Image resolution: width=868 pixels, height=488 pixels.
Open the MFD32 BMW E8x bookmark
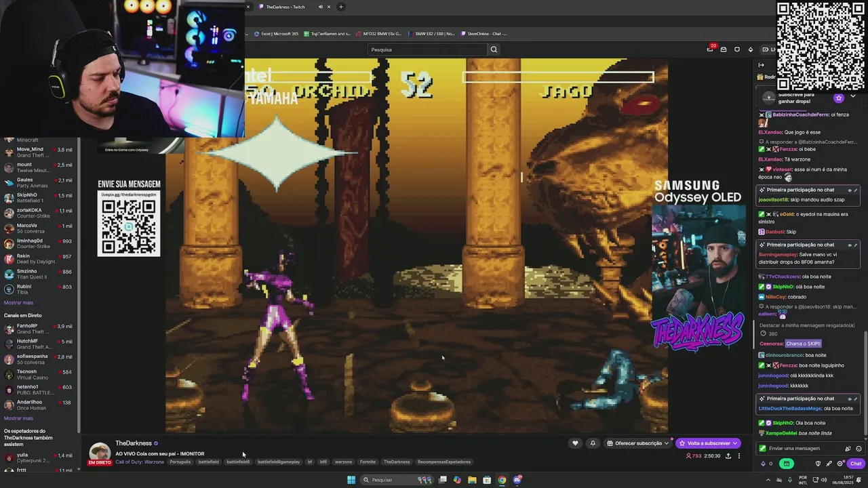[379, 33]
